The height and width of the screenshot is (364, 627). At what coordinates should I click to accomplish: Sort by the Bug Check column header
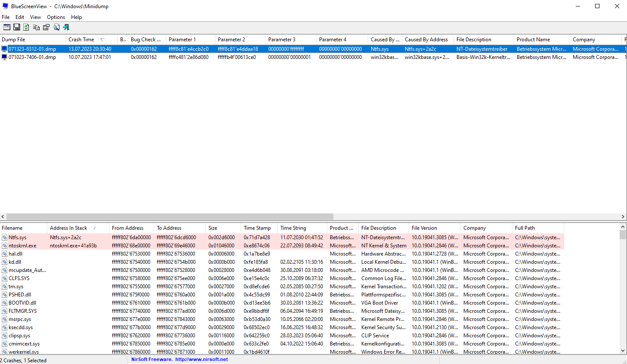[x=147, y=40]
